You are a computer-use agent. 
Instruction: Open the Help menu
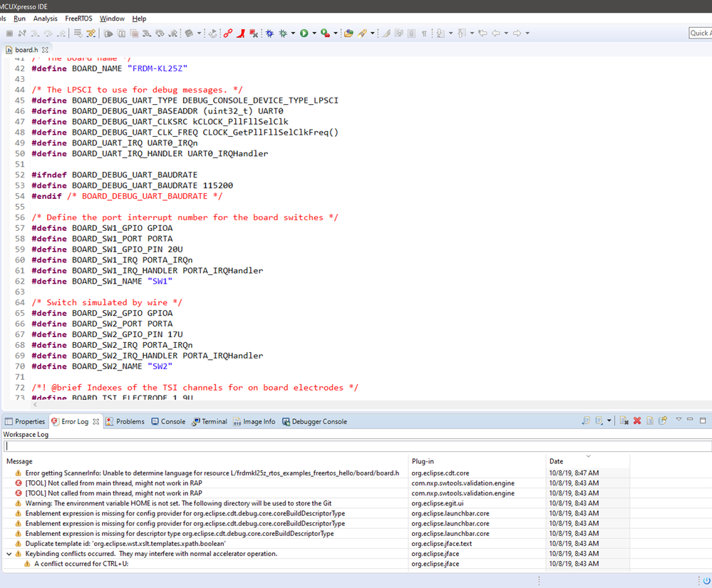coord(140,19)
